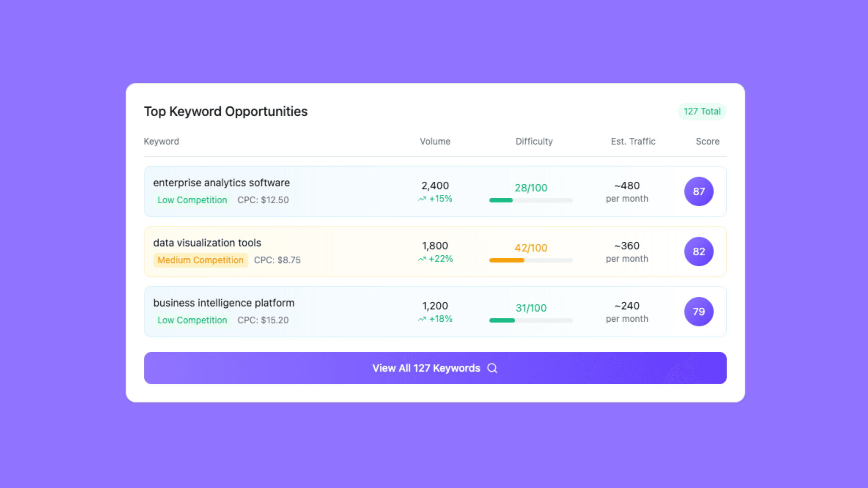The image size is (868, 488).
Task: Select the Volume column header
Action: point(435,141)
